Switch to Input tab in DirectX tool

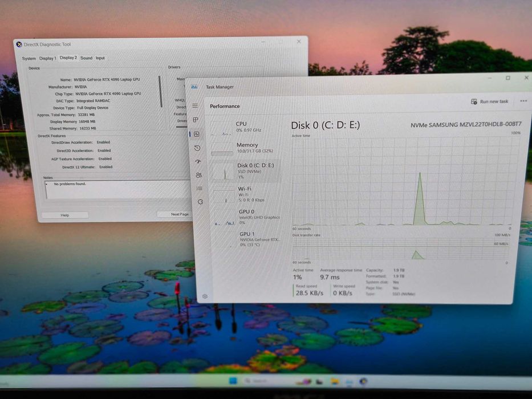click(100, 58)
